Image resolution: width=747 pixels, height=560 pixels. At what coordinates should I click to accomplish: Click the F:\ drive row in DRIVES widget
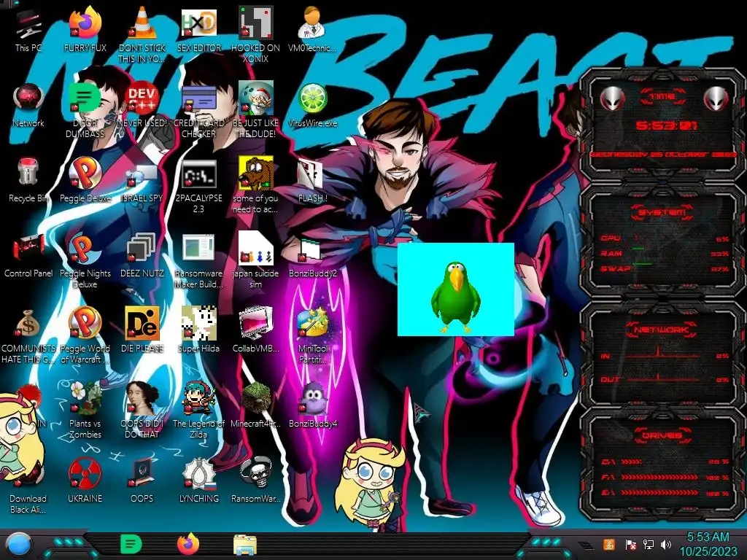coord(664,477)
